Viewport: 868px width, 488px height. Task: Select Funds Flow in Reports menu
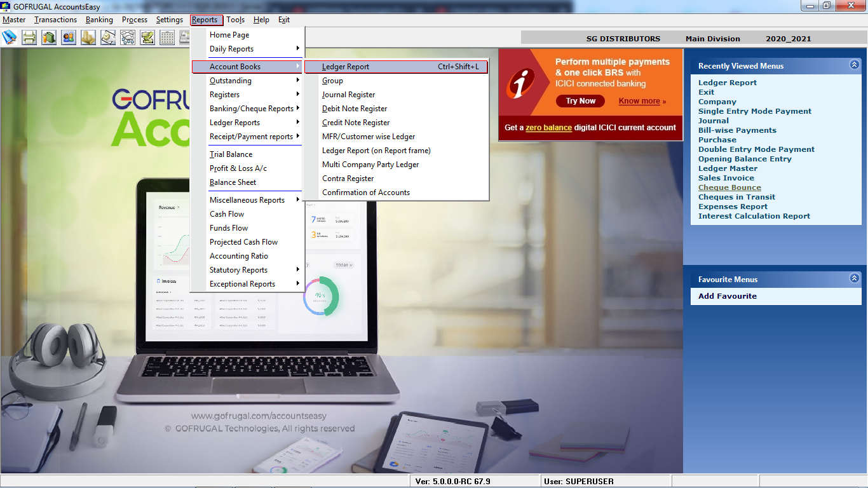point(248,228)
